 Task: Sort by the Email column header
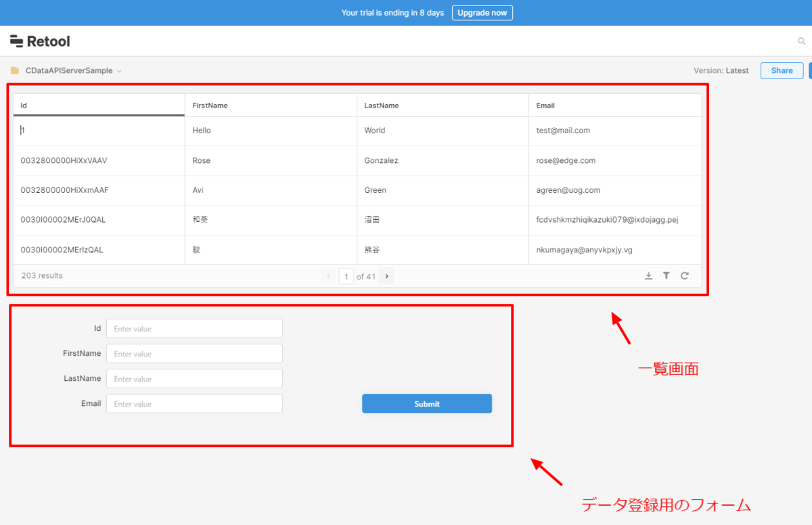(615, 106)
